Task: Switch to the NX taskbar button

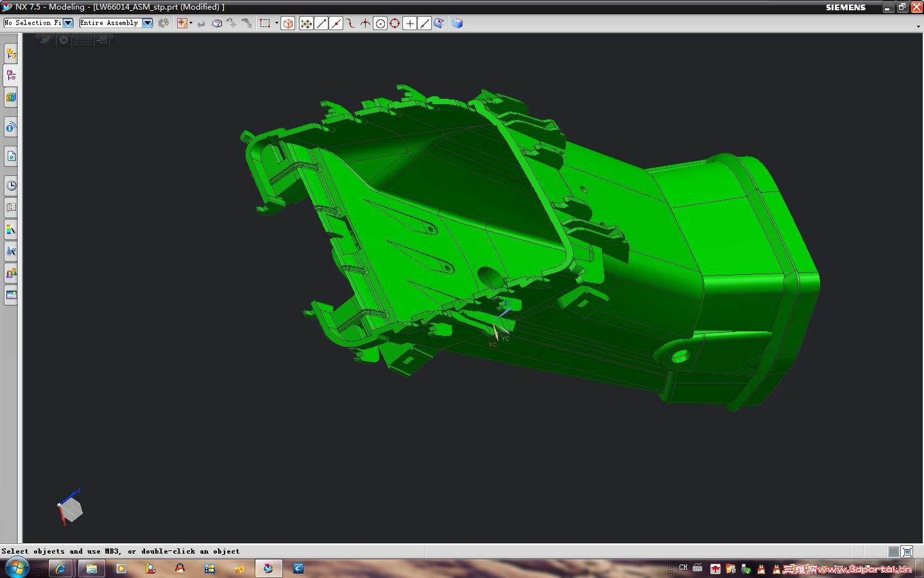Action: coord(269,568)
